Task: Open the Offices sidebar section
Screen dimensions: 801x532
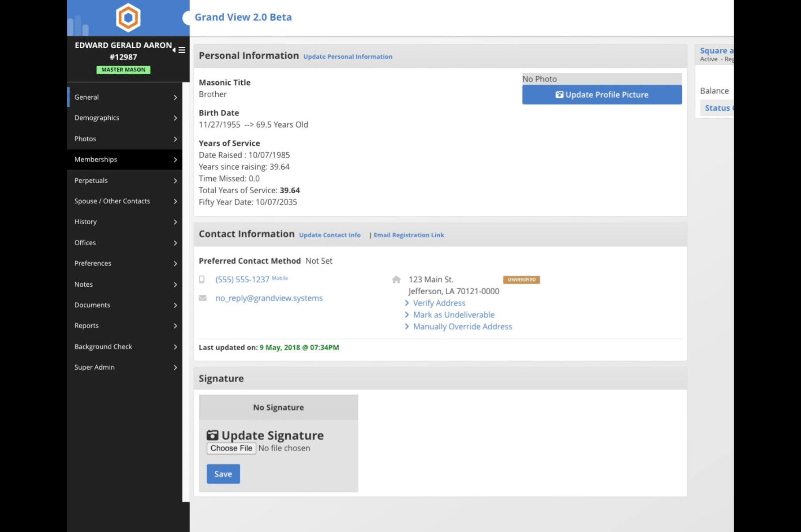Action: tap(125, 242)
